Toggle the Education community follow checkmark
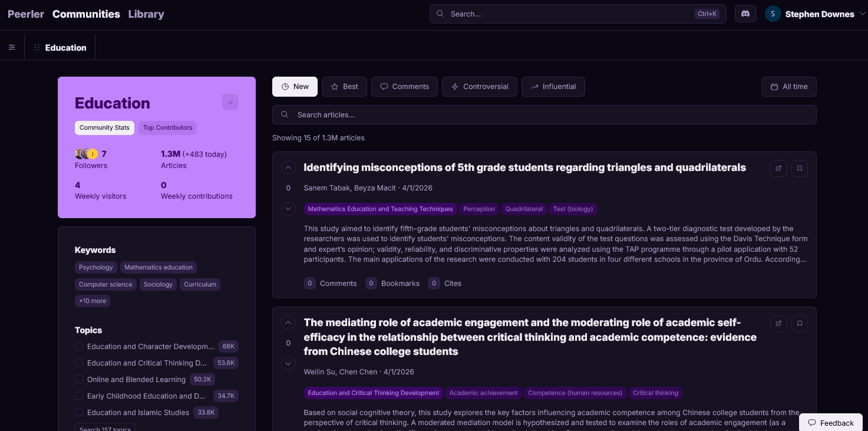Image resolution: width=868 pixels, height=431 pixels. pyautogui.click(x=230, y=103)
